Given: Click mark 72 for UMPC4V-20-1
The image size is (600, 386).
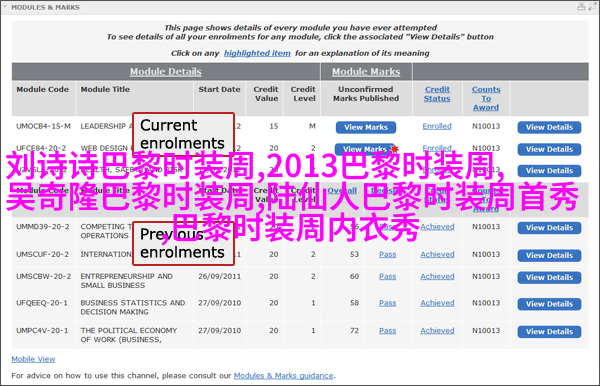Looking at the screenshot, I should point(354,331).
